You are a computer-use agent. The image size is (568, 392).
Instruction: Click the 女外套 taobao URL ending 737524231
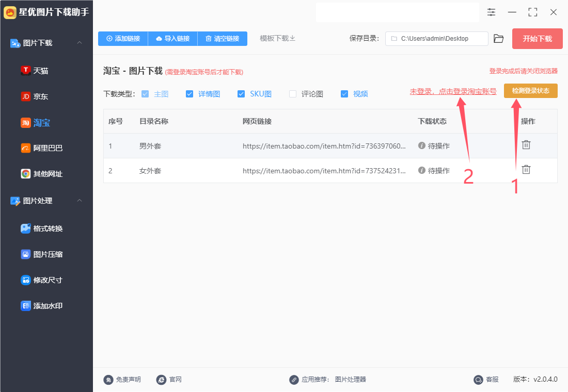324,171
